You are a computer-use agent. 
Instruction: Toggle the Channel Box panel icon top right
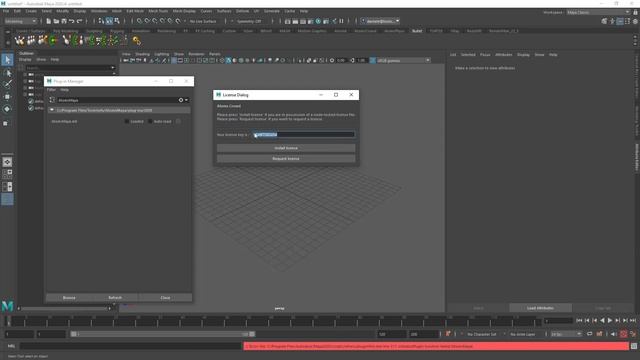pos(636,21)
